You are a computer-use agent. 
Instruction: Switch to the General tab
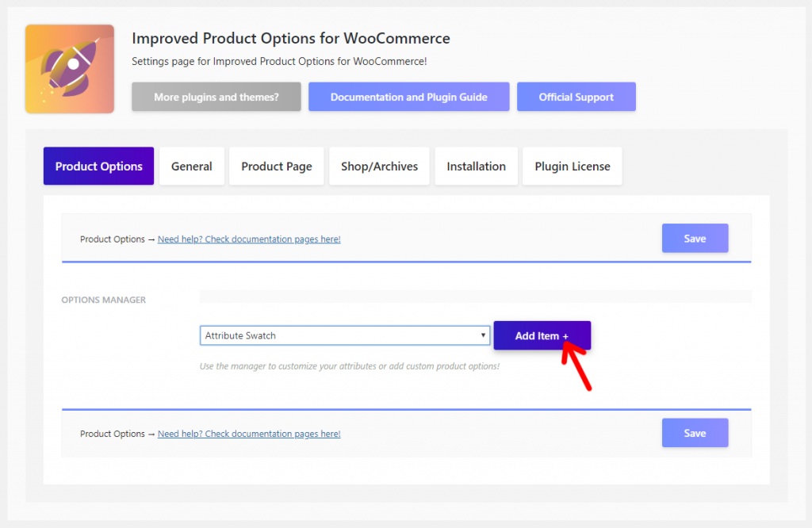tap(192, 166)
